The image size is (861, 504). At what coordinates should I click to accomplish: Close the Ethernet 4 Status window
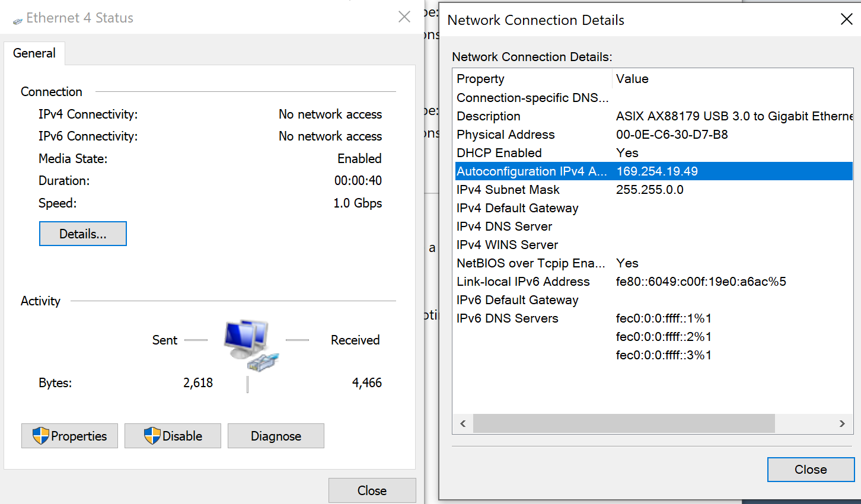point(372,490)
